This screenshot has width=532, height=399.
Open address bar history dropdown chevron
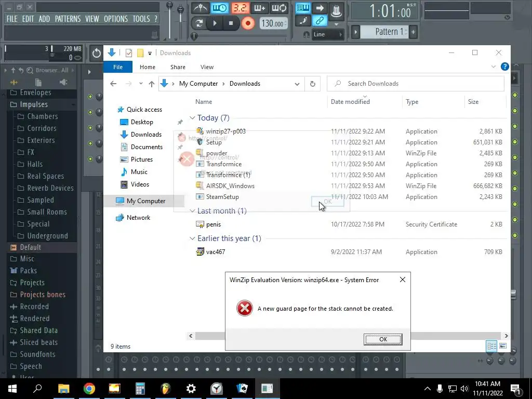click(x=297, y=84)
